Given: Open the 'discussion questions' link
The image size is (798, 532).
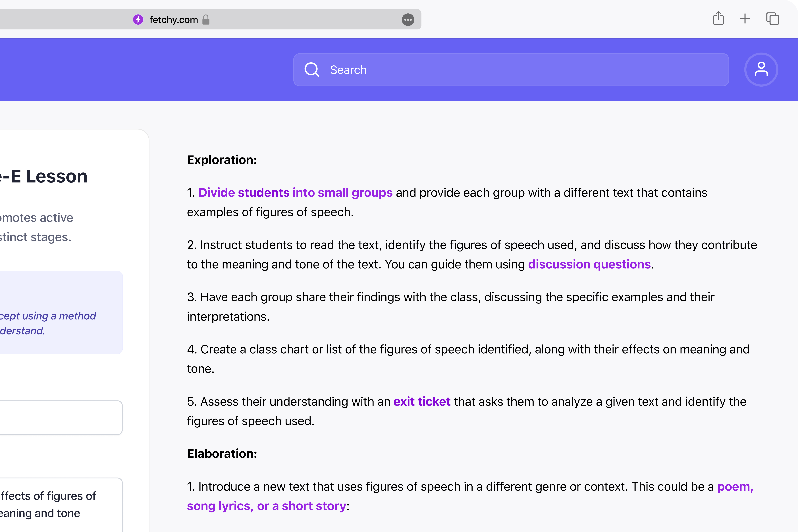Looking at the screenshot, I should [589, 264].
